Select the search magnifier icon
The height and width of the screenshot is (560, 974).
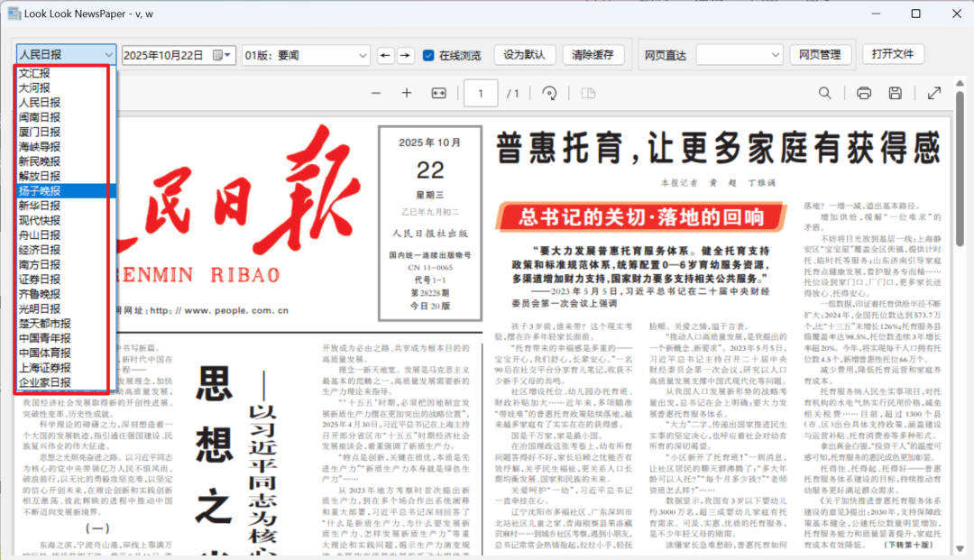[824, 92]
